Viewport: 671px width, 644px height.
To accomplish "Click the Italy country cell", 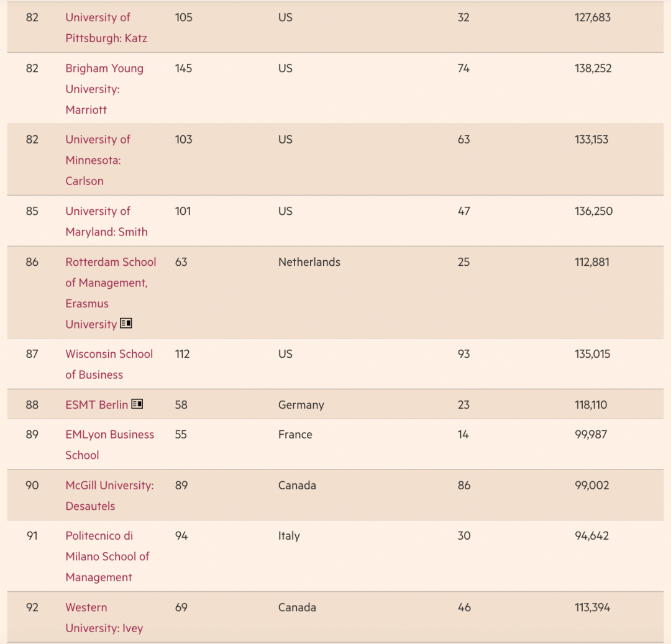I will pyautogui.click(x=289, y=535).
